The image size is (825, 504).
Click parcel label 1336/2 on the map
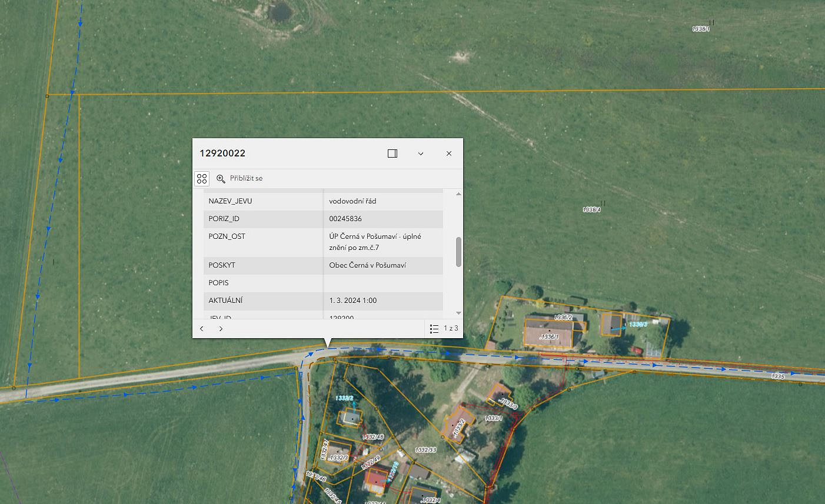(x=563, y=318)
